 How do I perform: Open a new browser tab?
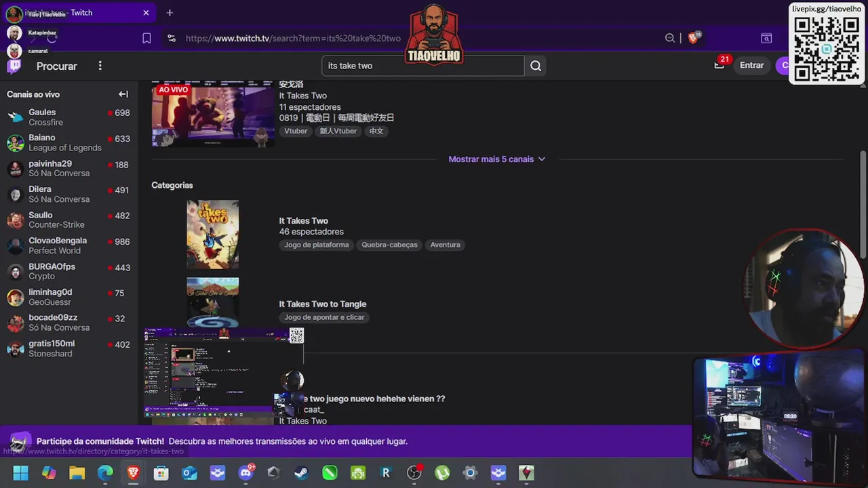pos(170,12)
